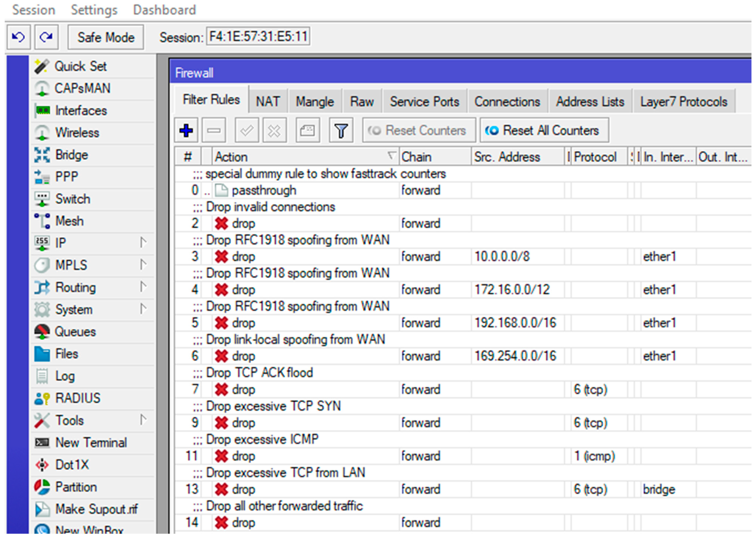Switch to the NAT tab
The image size is (756, 539).
[x=268, y=101]
